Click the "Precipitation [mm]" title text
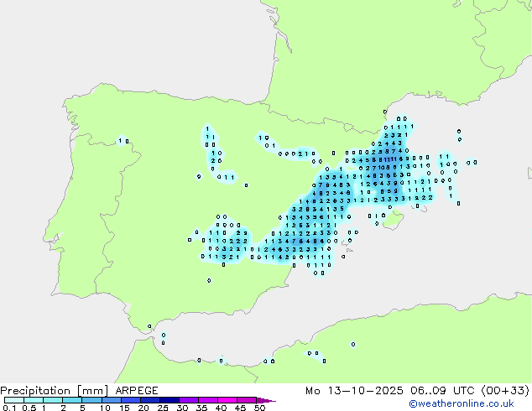532x411 pixels. (55, 391)
